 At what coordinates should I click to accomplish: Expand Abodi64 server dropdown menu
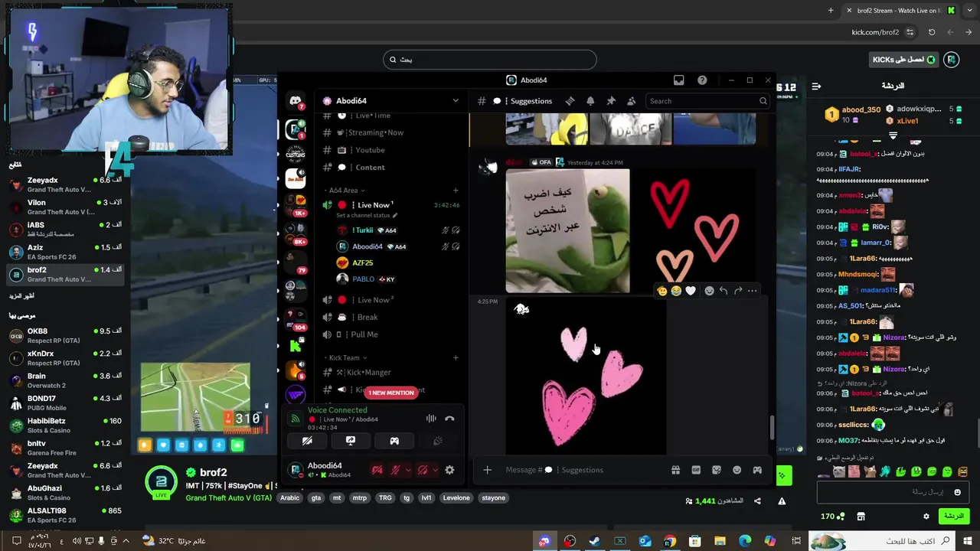pos(456,101)
